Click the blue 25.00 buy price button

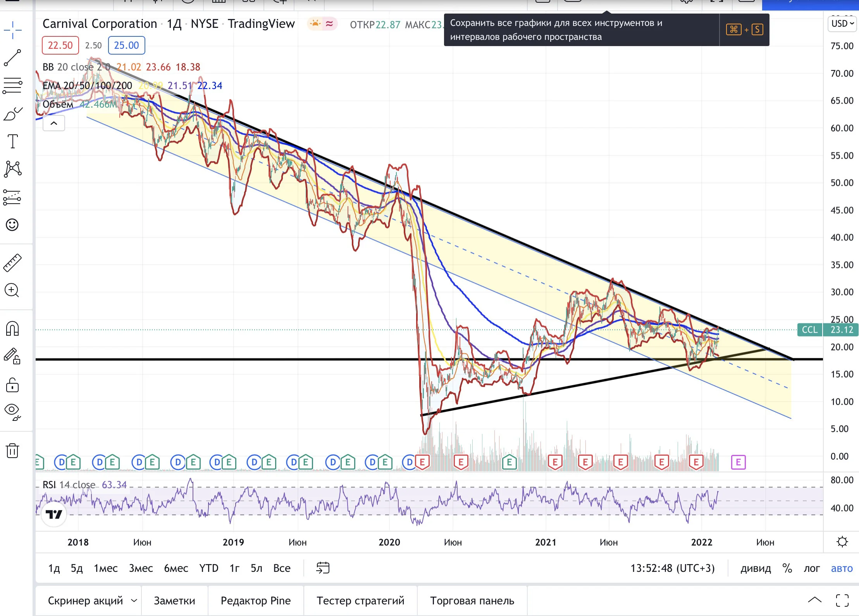(x=126, y=45)
